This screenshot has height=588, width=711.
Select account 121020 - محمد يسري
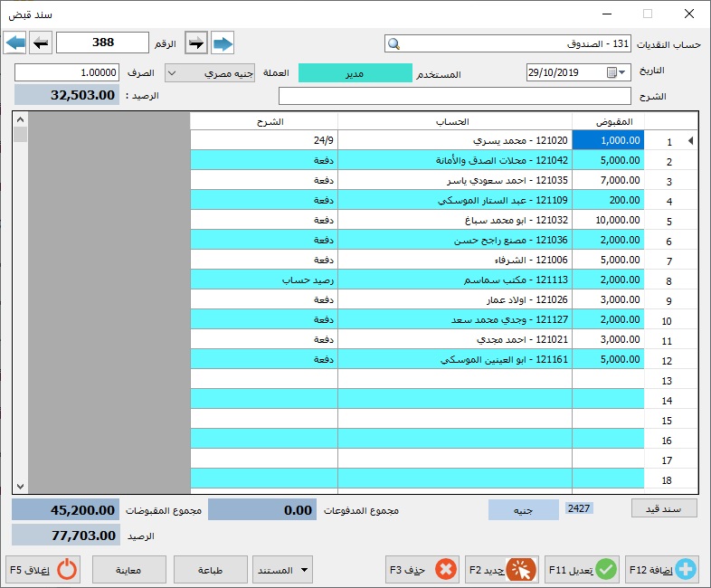[x=455, y=140]
